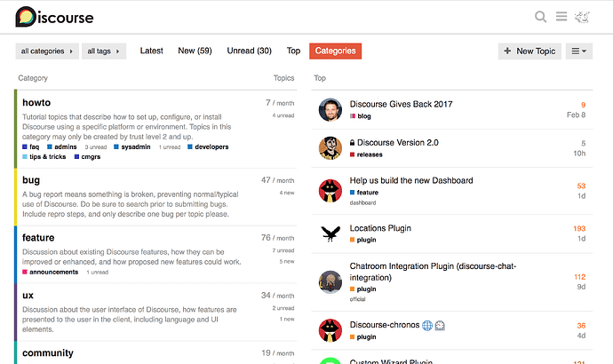
Task: Select the New (59) tab
Action: (195, 51)
